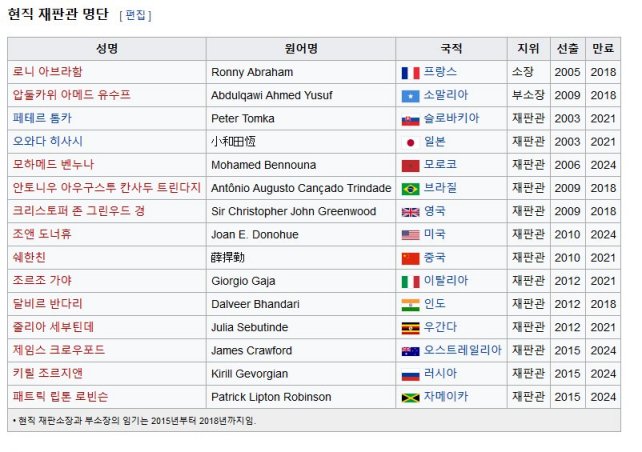Click the Japan flag icon
This screenshot has width=642, height=452.
410,142
